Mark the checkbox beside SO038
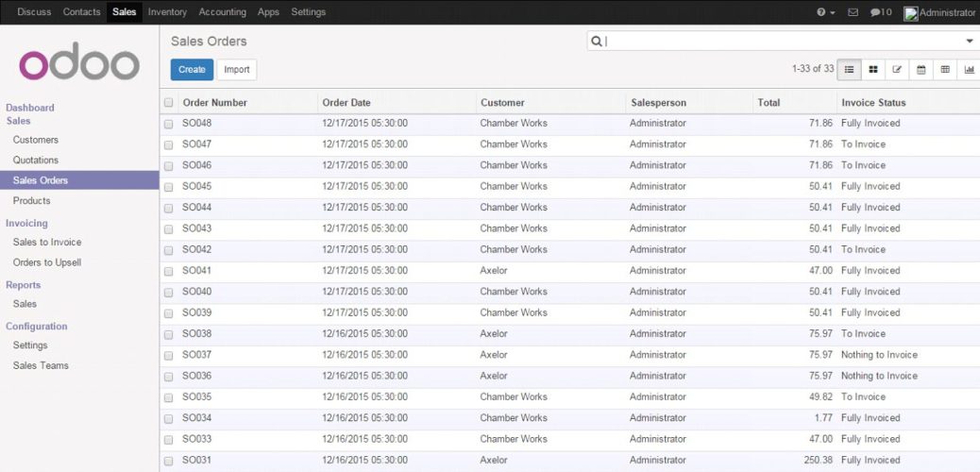 click(168, 334)
